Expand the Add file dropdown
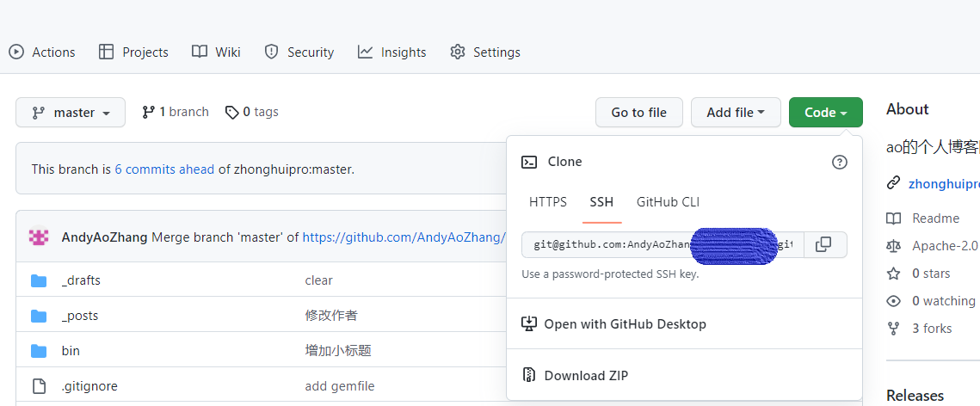Image resolution: width=980 pixels, height=406 pixels. coord(736,113)
